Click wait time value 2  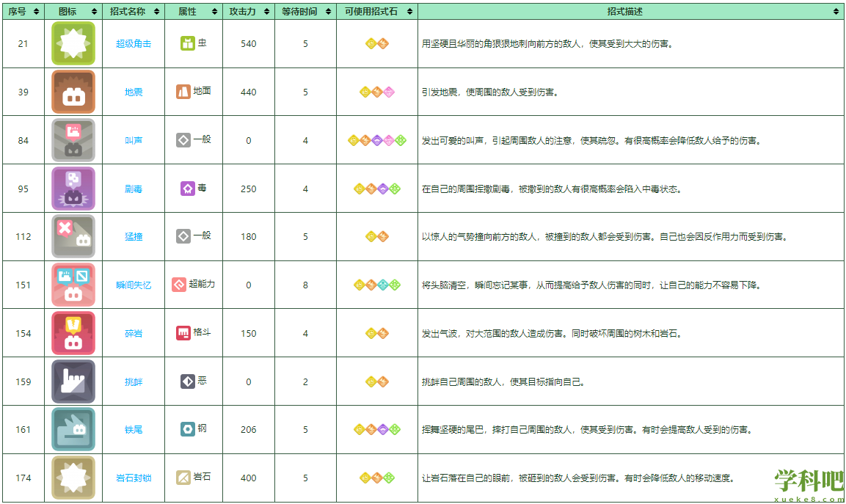305,382
